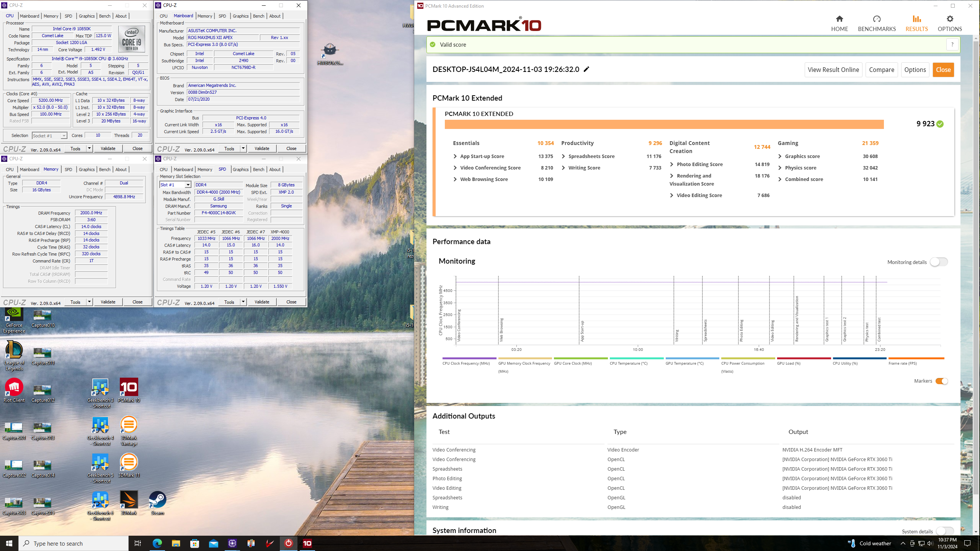Open Socket #1 selection dropdown
The image size is (980, 551).
[x=64, y=135]
